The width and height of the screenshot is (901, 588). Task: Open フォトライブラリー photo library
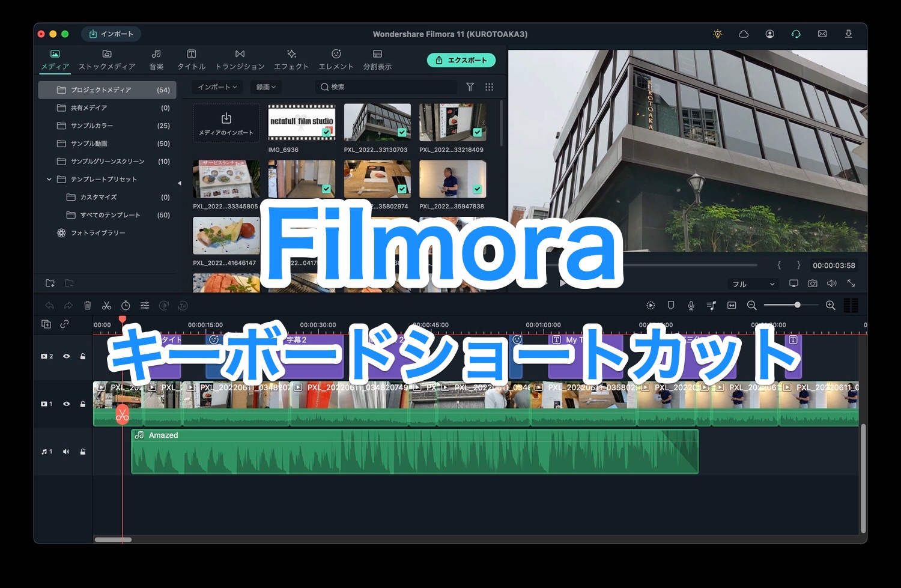107,233
